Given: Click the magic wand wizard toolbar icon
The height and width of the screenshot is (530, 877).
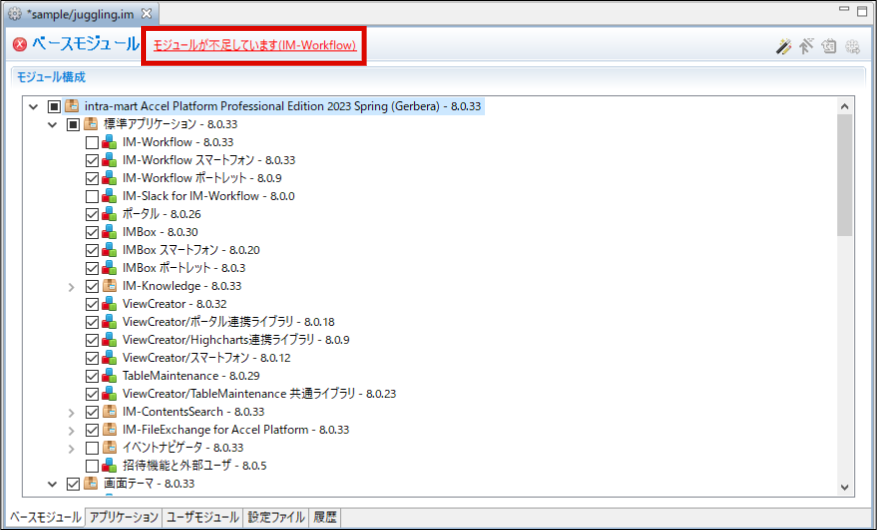Looking at the screenshot, I should 784,46.
